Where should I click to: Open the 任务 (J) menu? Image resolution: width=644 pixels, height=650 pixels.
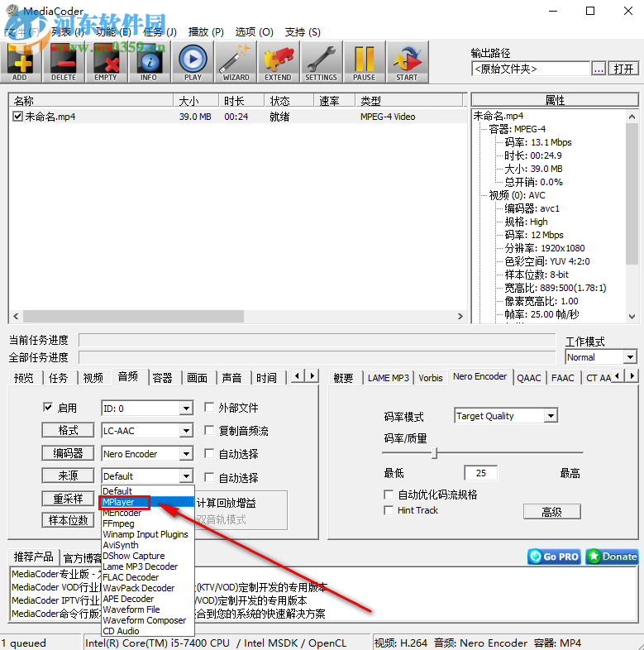pos(160,32)
